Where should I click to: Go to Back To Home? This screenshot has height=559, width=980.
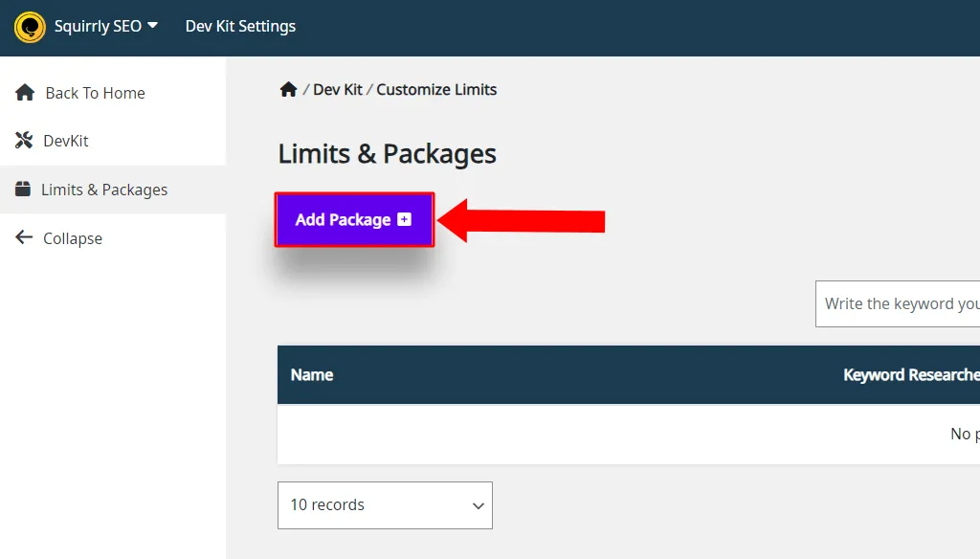coord(95,93)
